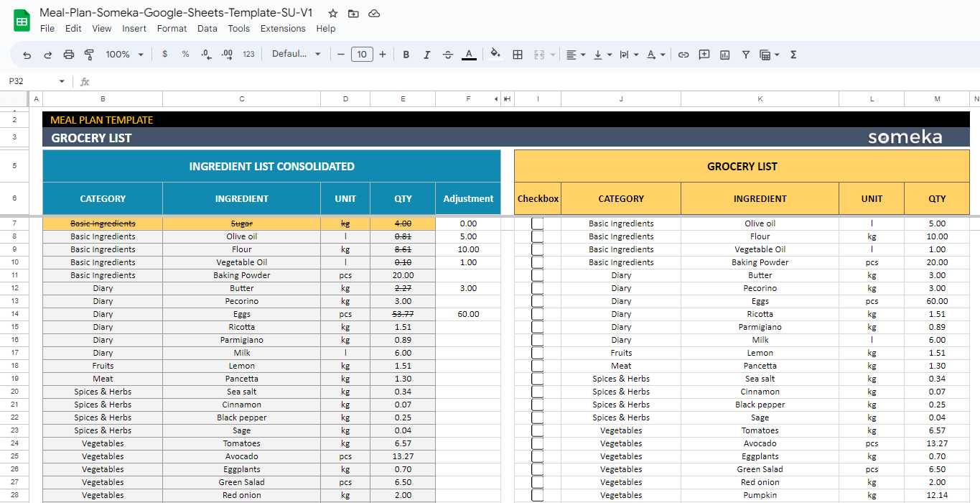Open the Borders tool
Image resolution: width=980 pixels, height=503 pixels.
(517, 55)
